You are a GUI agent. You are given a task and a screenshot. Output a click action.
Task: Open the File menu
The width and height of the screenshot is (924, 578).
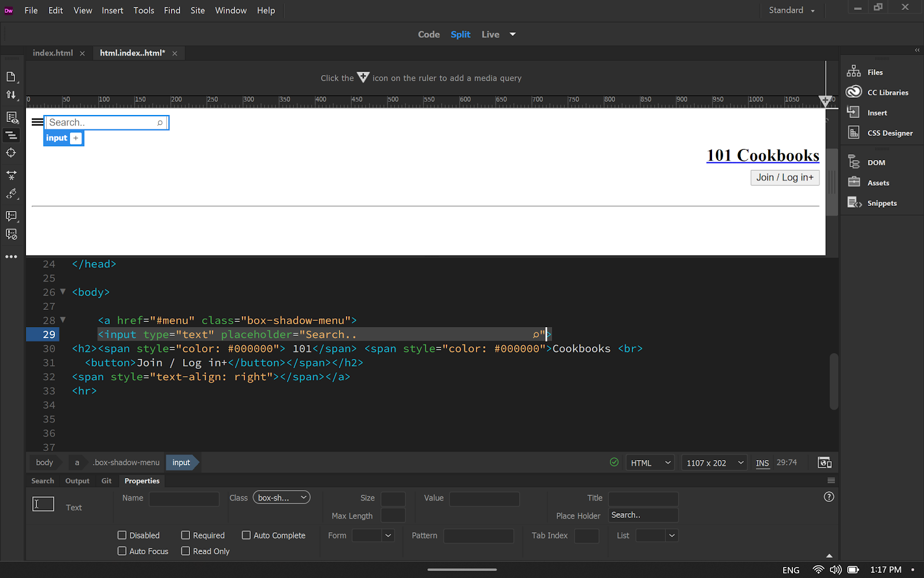[x=31, y=10]
